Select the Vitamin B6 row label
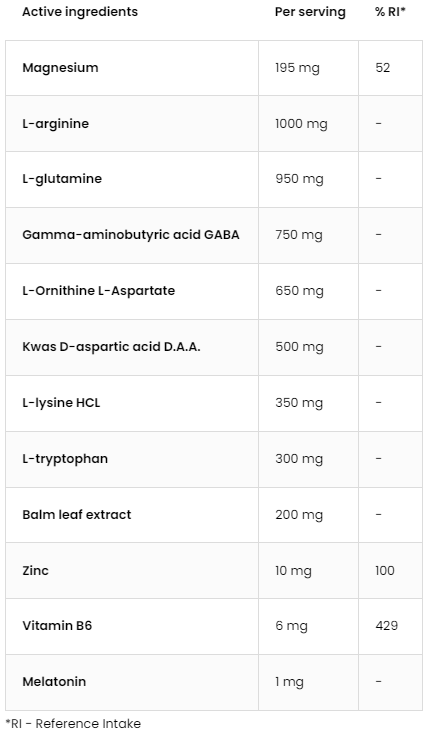The height and width of the screenshot is (734, 428). tap(57, 626)
